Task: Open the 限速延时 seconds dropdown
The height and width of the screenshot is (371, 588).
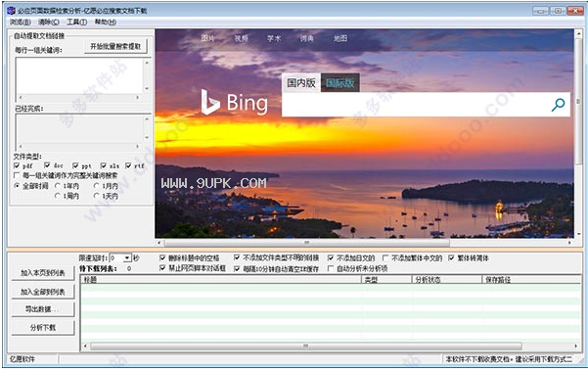Action: (127, 258)
